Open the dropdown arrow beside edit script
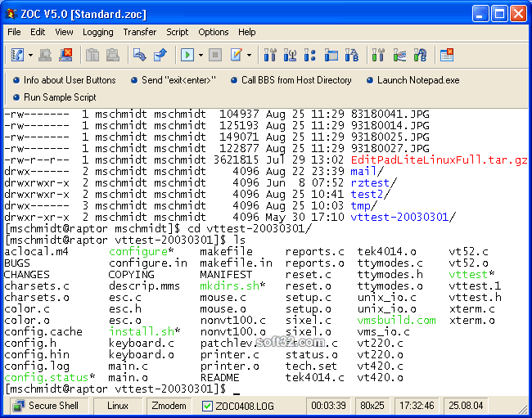Viewport: 532px width, 418px height. [249, 56]
